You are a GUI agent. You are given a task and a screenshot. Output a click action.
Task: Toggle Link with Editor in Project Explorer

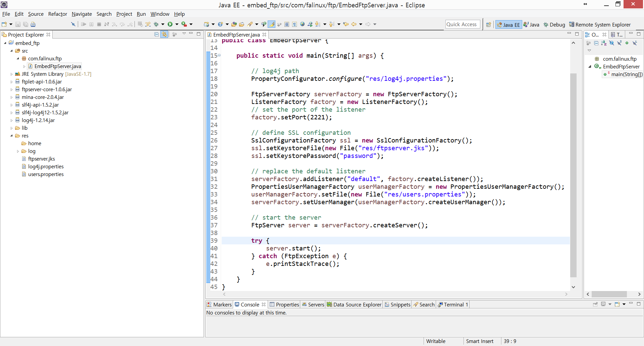[x=164, y=34]
